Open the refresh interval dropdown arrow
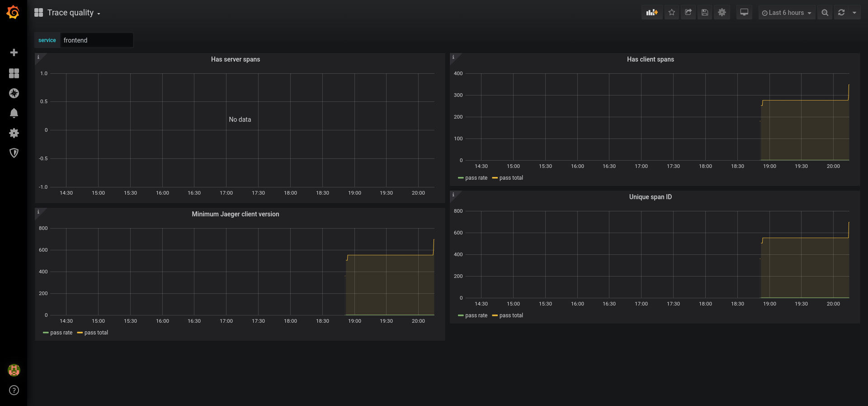 pyautogui.click(x=854, y=13)
